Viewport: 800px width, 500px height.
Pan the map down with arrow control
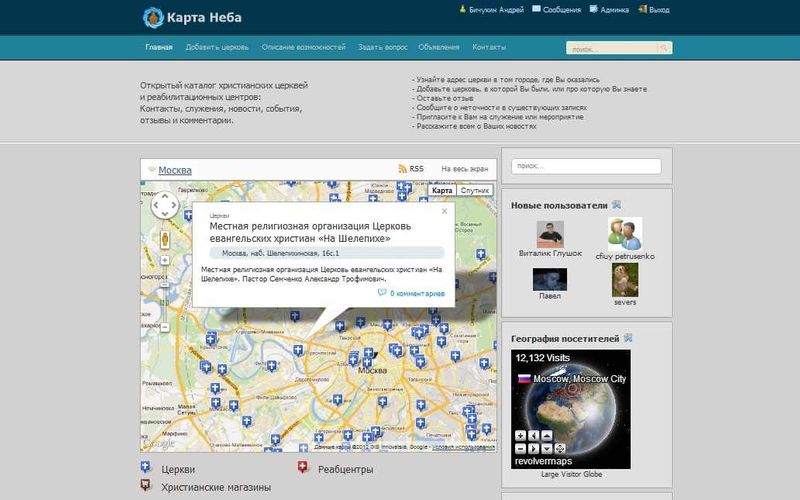tap(165, 214)
